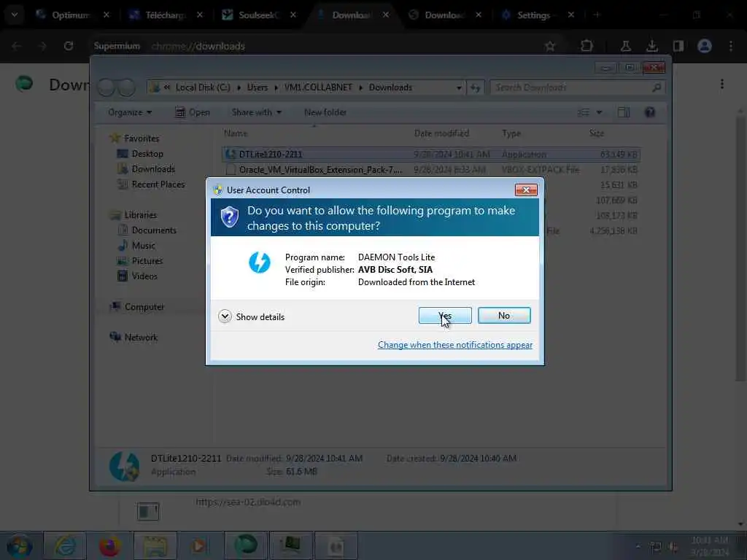The width and height of the screenshot is (747, 560).
Task: Click the bookmark star icon in browser
Action: (550, 46)
